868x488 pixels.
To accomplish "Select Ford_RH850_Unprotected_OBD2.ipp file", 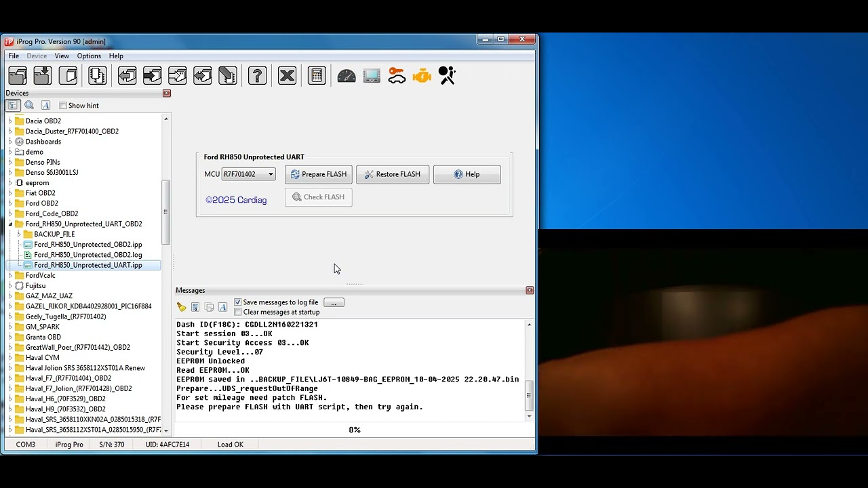I will pos(87,245).
